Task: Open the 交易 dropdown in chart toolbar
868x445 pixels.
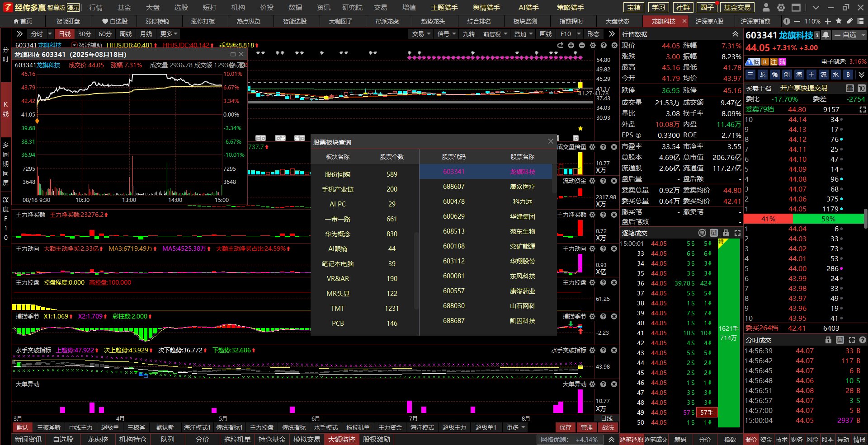Action: pyautogui.click(x=421, y=34)
